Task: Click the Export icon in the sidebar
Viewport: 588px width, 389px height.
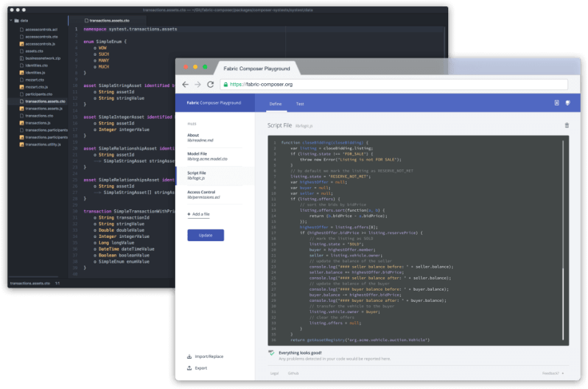Action: (x=189, y=368)
